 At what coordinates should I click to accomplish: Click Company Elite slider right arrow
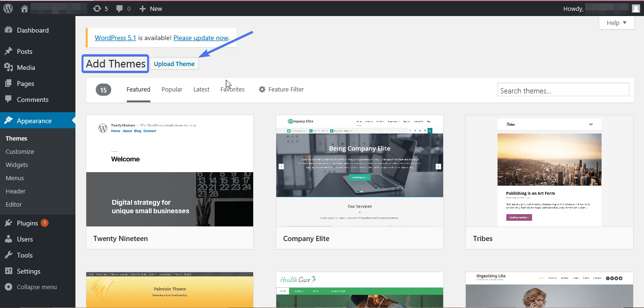pyautogui.click(x=438, y=166)
